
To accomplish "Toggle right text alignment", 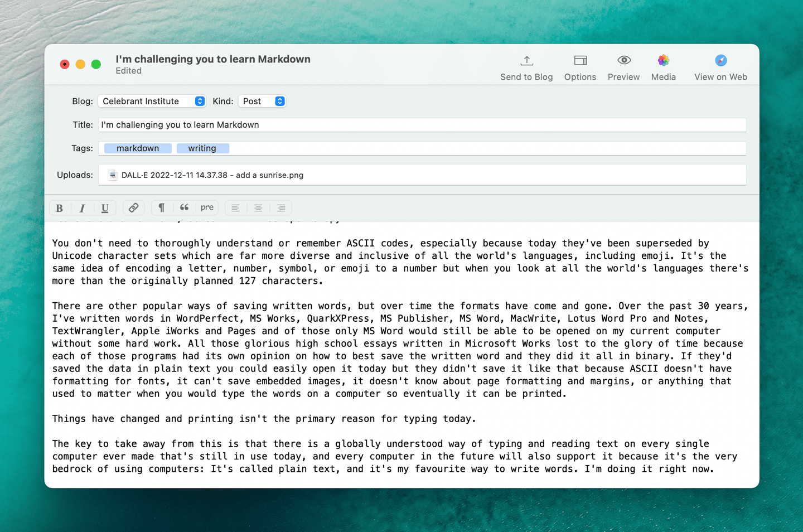I will click(x=281, y=207).
